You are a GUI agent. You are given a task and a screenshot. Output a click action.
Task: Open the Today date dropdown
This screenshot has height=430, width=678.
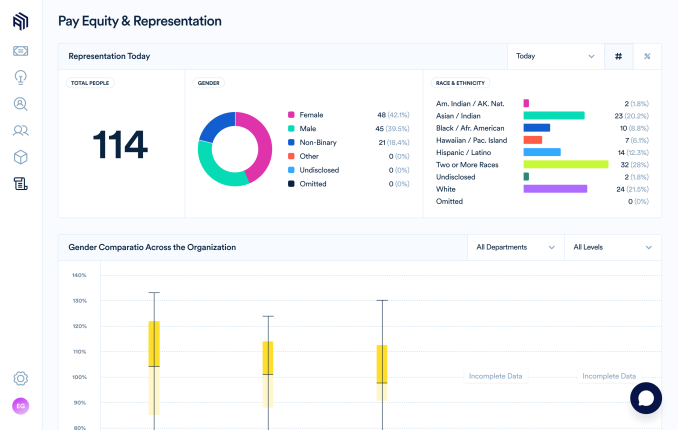[x=556, y=56]
